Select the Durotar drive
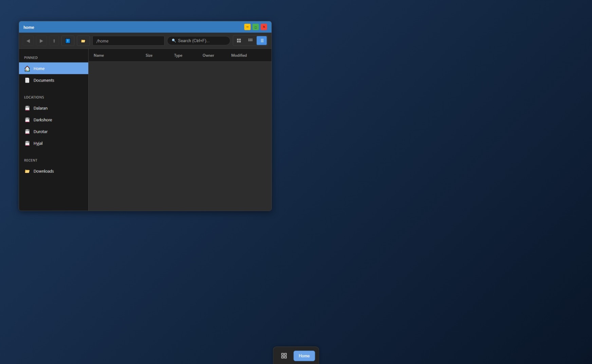 40,131
